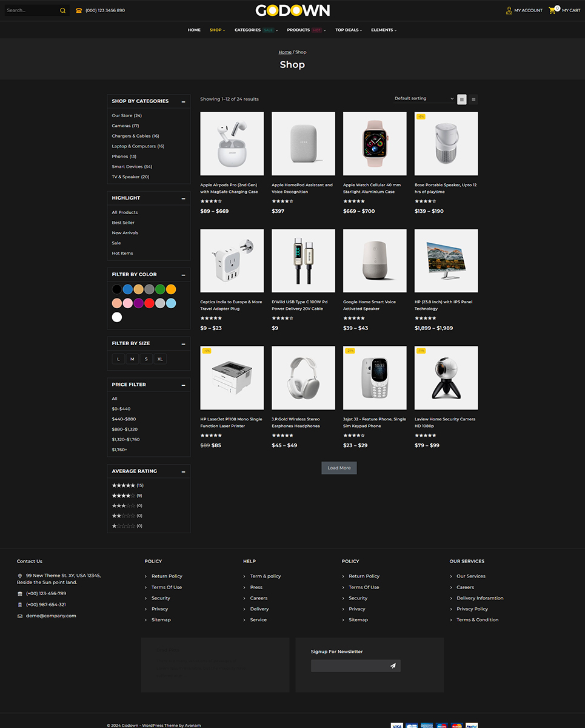
Task: Collapse the Shop By Categories panel
Action: click(x=183, y=101)
